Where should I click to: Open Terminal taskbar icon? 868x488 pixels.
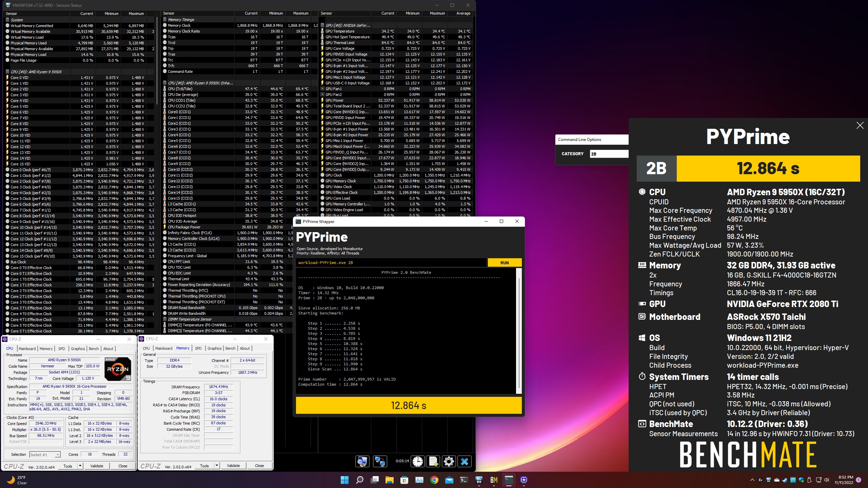[464, 480]
